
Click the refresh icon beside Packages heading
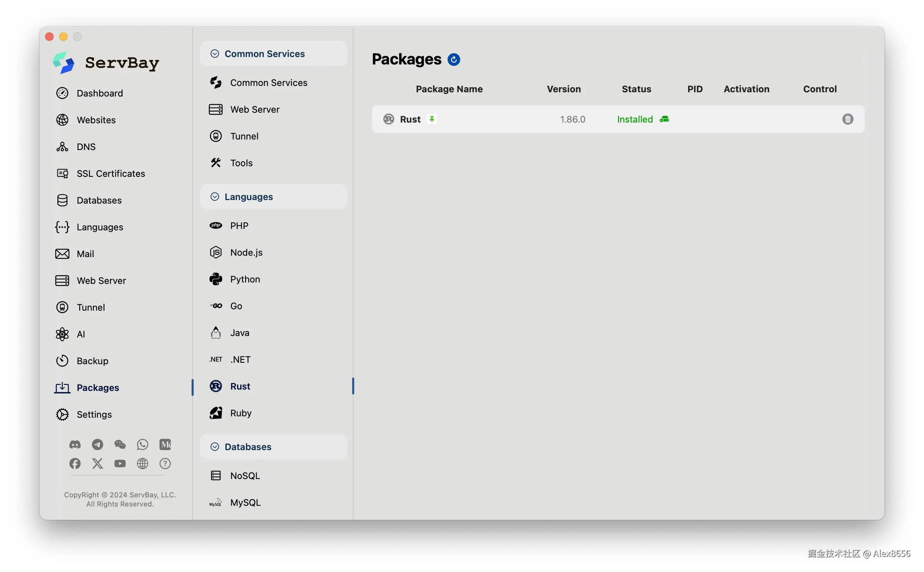point(454,60)
